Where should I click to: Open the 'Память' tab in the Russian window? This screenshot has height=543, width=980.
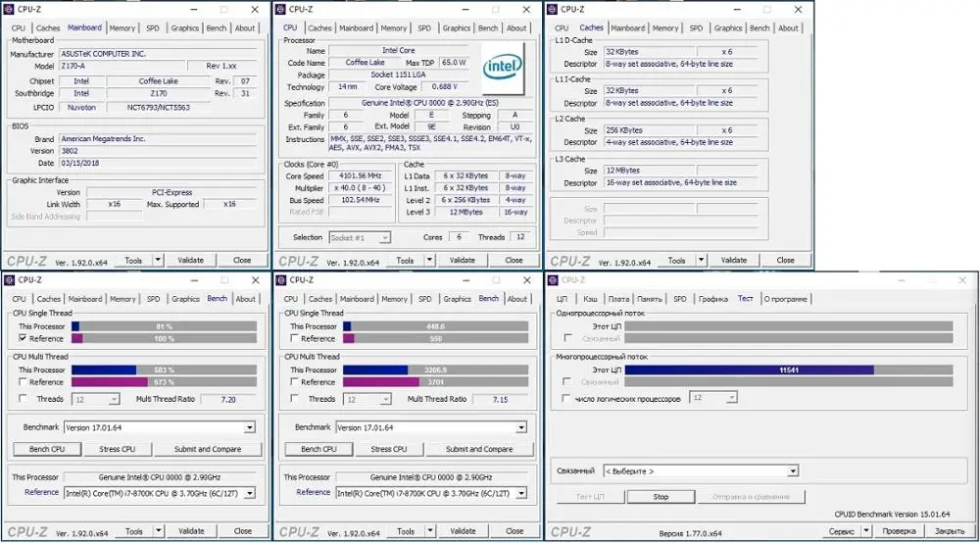(650, 299)
